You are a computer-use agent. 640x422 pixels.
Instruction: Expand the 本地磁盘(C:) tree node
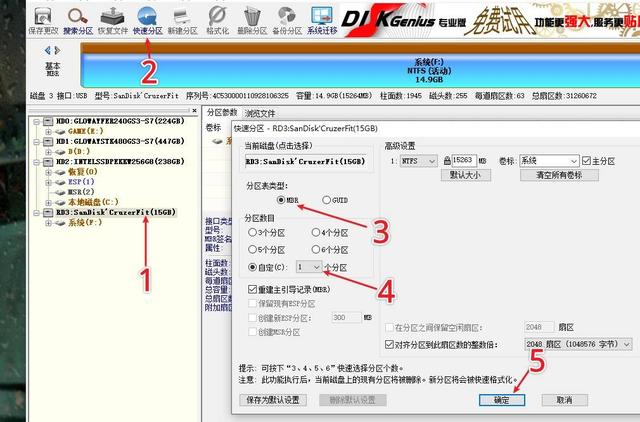[x=48, y=202]
